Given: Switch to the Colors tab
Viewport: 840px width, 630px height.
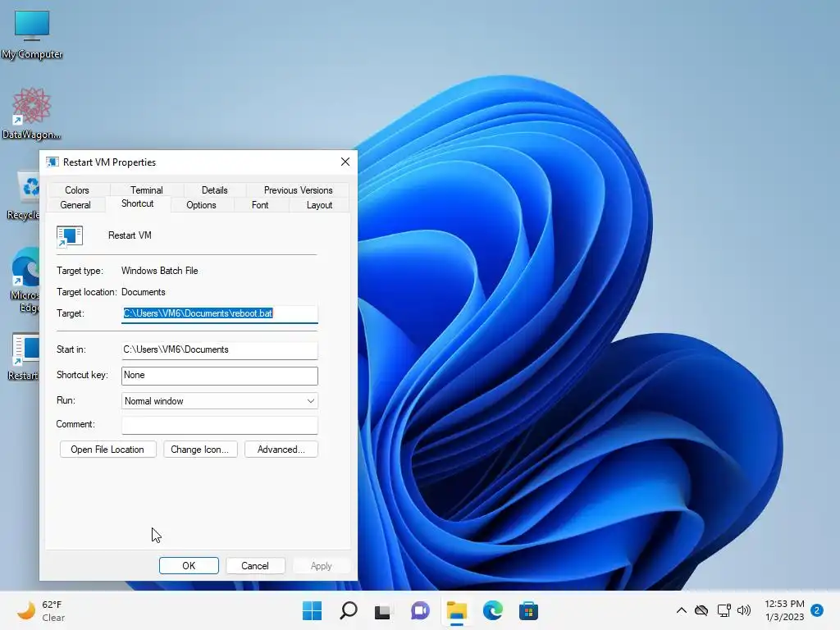Looking at the screenshot, I should (x=77, y=190).
